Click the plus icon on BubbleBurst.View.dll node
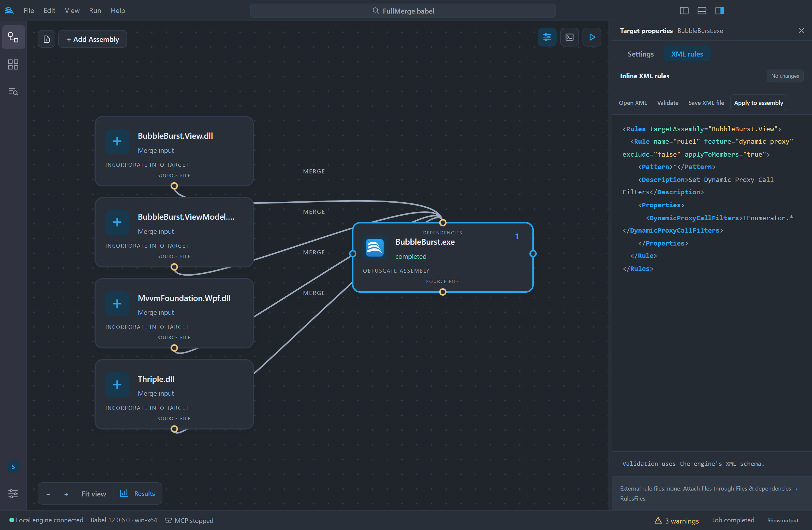 [117, 141]
